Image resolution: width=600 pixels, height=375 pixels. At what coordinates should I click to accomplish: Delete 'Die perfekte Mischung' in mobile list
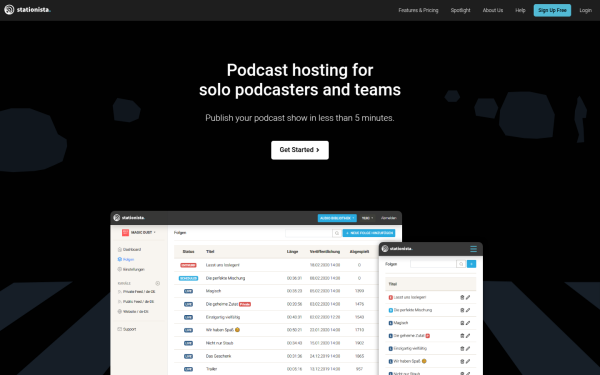[462, 310]
